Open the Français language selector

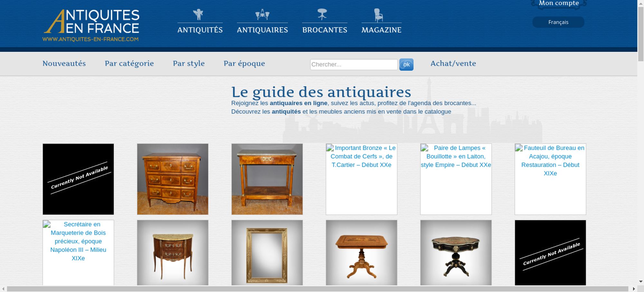click(558, 22)
